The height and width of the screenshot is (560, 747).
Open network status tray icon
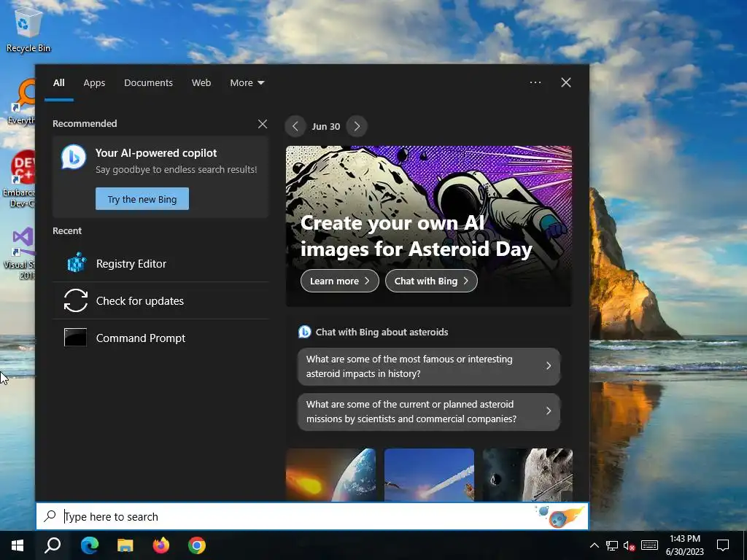click(x=612, y=545)
